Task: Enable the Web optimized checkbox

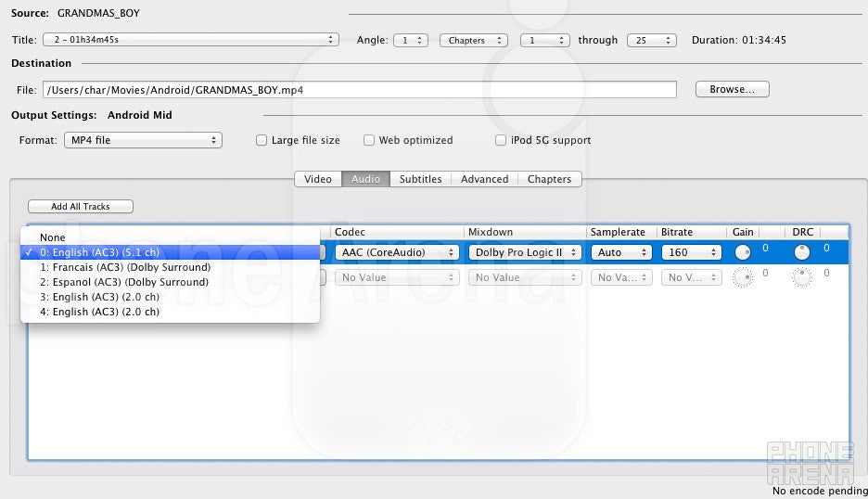Action: point(369,140)
